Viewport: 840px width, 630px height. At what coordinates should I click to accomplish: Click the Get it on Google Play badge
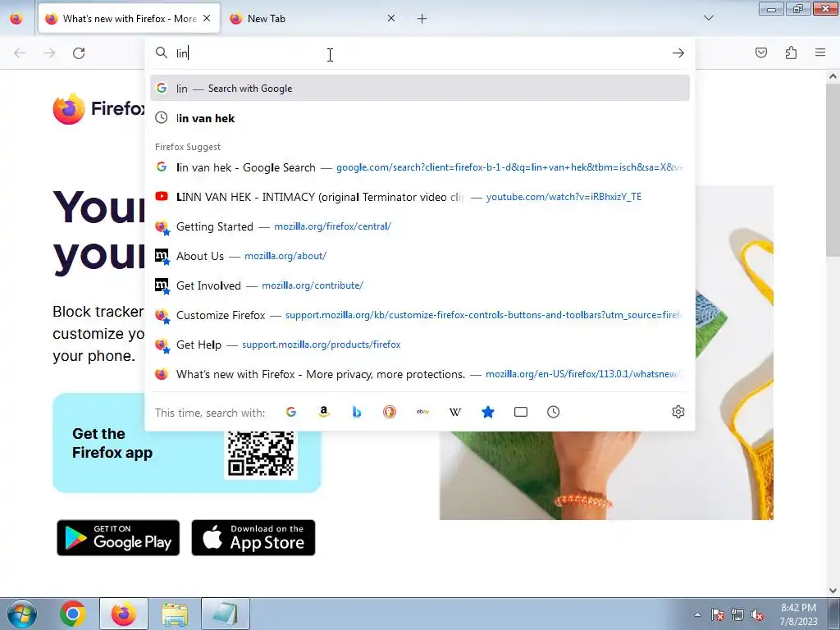tap(118, 538)
